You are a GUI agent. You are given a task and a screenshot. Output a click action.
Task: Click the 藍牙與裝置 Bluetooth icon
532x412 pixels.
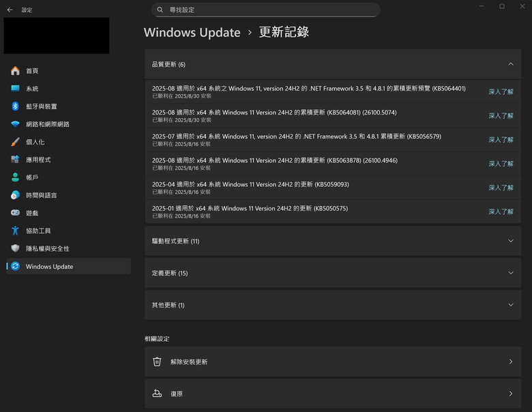click(15, 106)
